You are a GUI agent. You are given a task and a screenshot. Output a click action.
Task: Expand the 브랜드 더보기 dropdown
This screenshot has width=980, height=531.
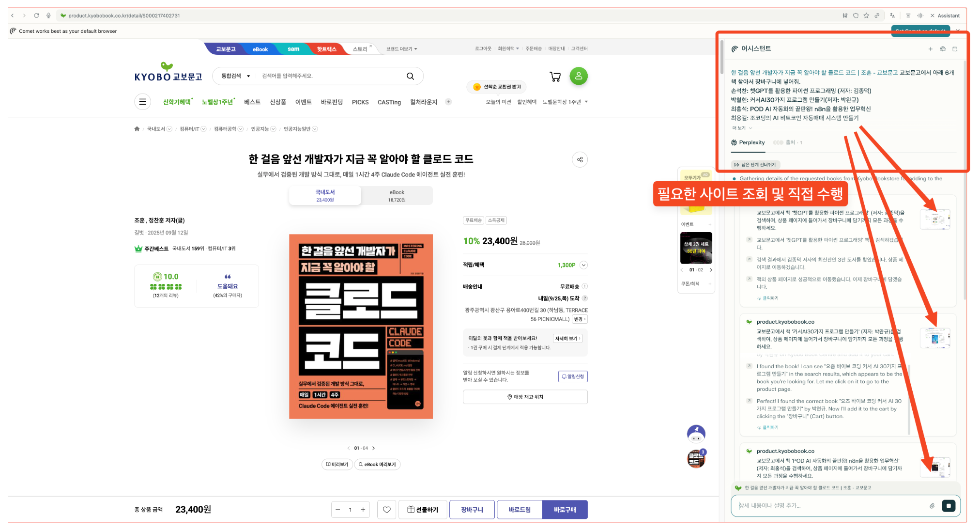pyautogui.click(x=401, y=49)
